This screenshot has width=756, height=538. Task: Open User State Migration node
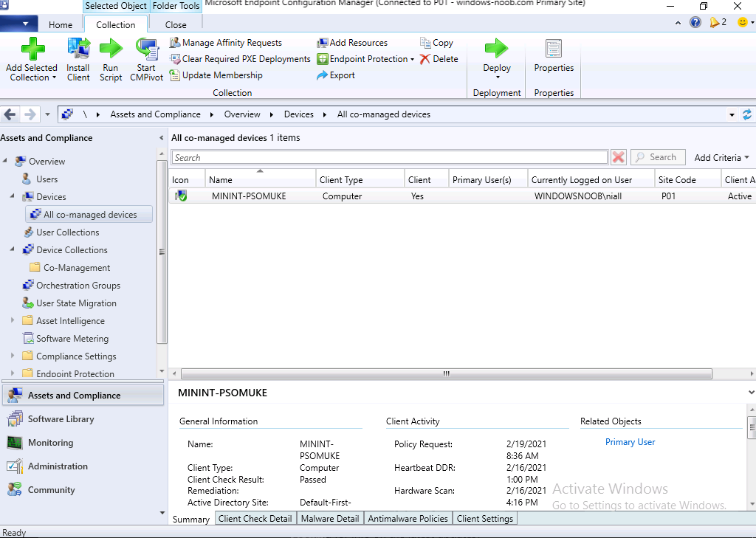(x=76, y=303)
